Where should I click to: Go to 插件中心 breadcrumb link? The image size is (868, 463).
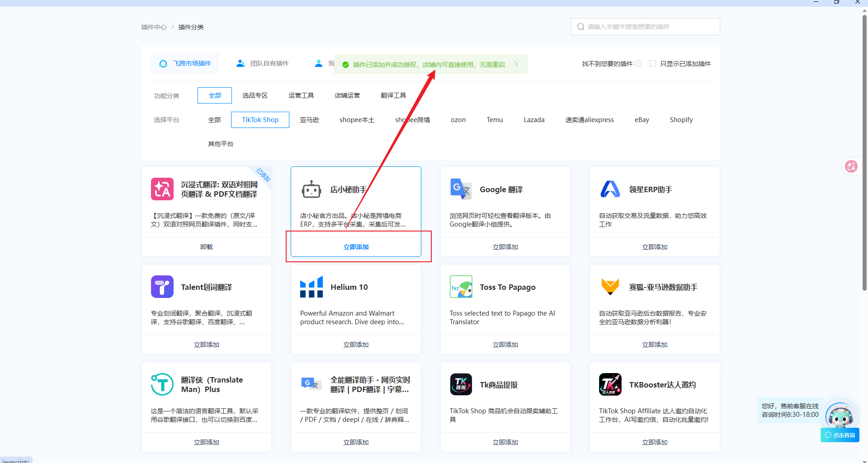[154, 27]
